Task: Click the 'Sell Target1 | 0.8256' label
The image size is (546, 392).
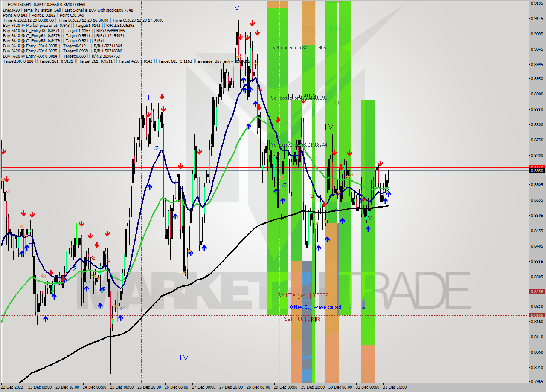Action: pos(303,295)
